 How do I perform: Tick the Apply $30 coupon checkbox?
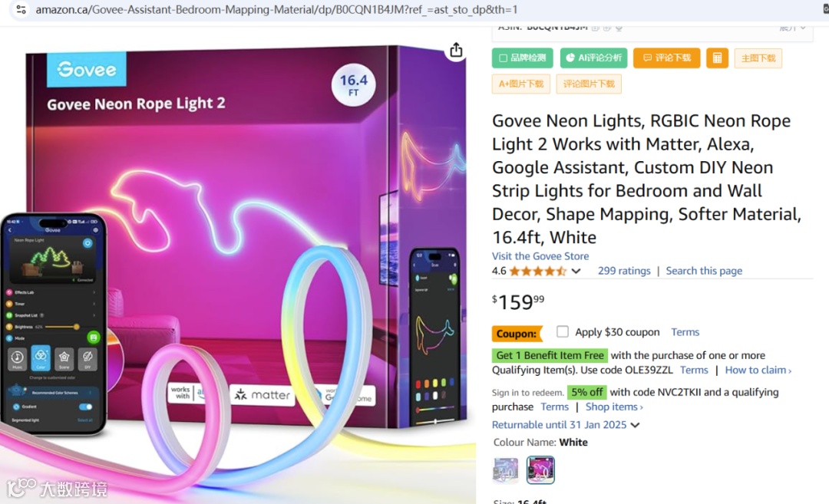click(x=563, y=331)
